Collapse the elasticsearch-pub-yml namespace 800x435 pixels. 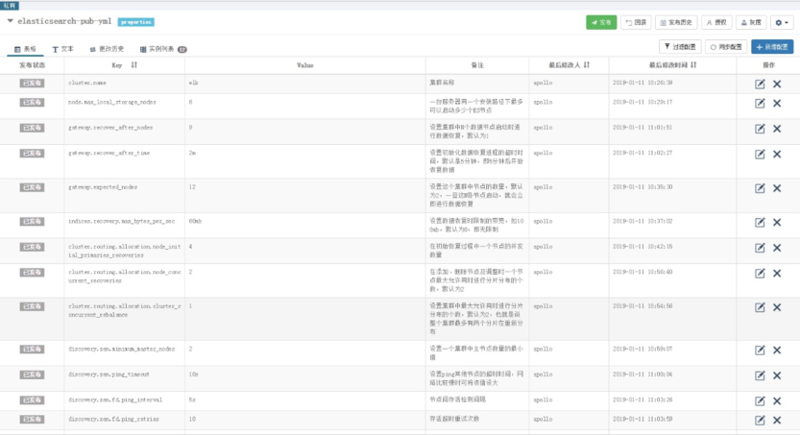tap(10, 21)
